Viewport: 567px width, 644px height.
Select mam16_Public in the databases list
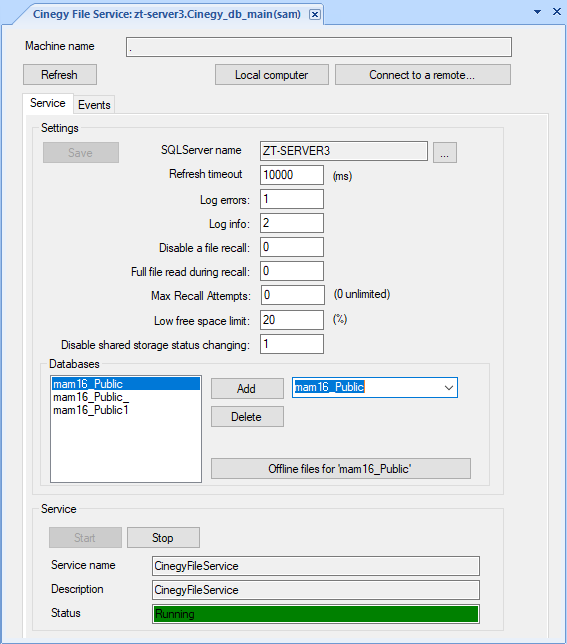[x=126, y=384]
